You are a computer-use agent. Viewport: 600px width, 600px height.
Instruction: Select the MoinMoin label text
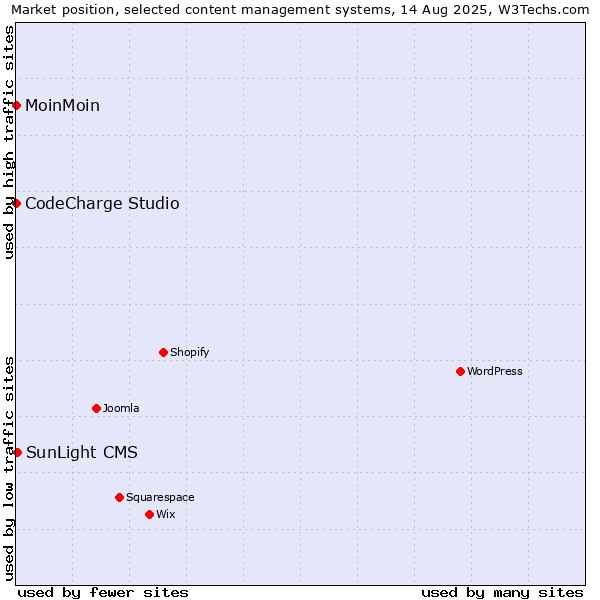tap(62, 106)
